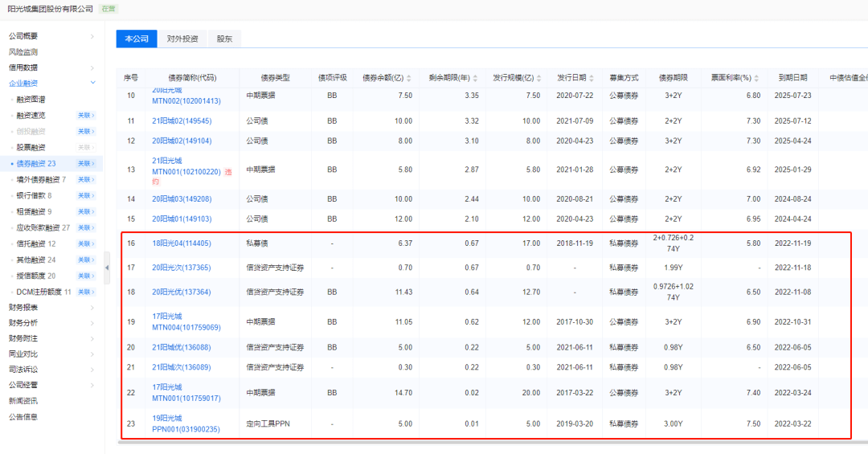Expand 财务分析 menu chevron

click(x=92, y=323)
